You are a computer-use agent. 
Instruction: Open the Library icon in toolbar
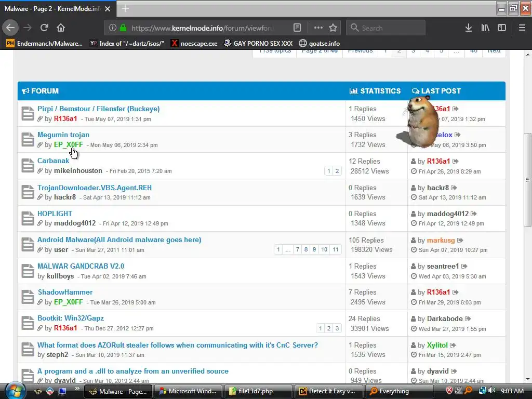pos(485,28)
